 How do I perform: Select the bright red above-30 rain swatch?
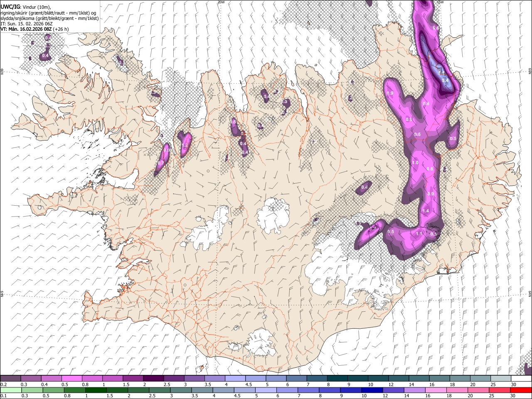pos(521,389)
